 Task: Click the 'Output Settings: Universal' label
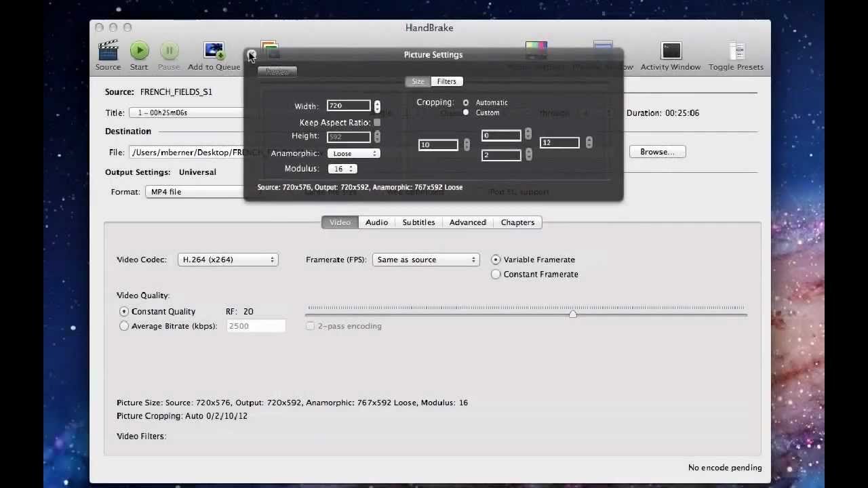pos(161,172)
